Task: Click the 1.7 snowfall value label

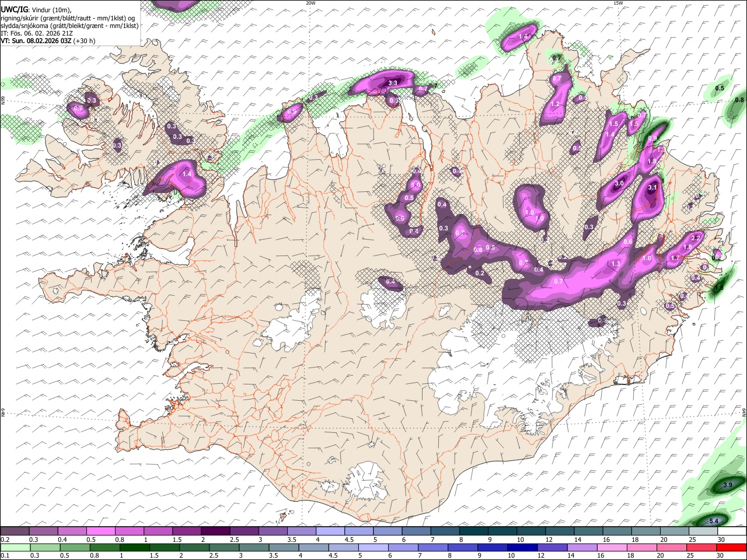Action: 676,258
